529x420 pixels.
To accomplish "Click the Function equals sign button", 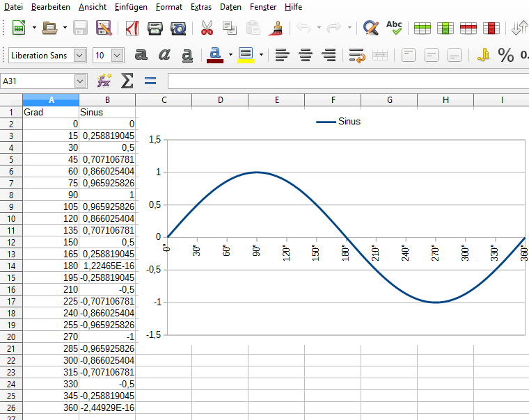I will point(150,81).
